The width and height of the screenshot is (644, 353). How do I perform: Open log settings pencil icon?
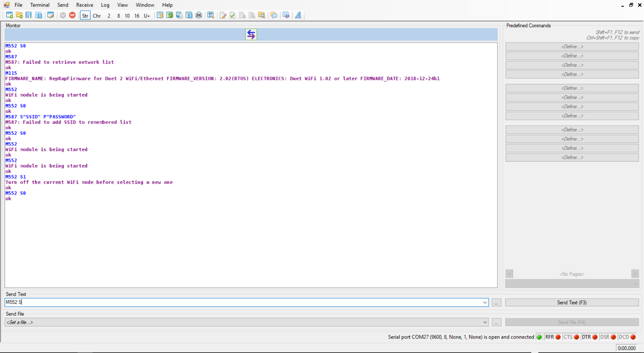pyautogui.click(x=223, y=15)
